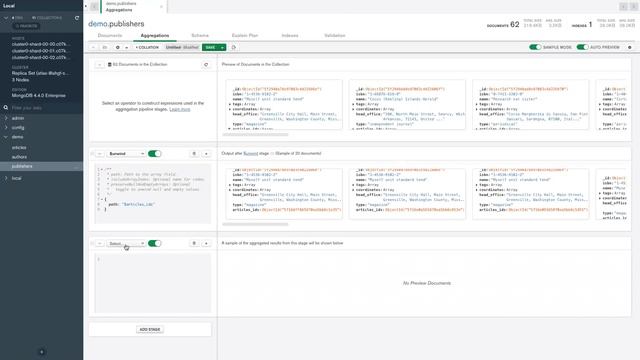Image resolution: width=640 pixels, height=360 pixels.
Task: Click the $unwind link in output header
Action: coord(251,153)
